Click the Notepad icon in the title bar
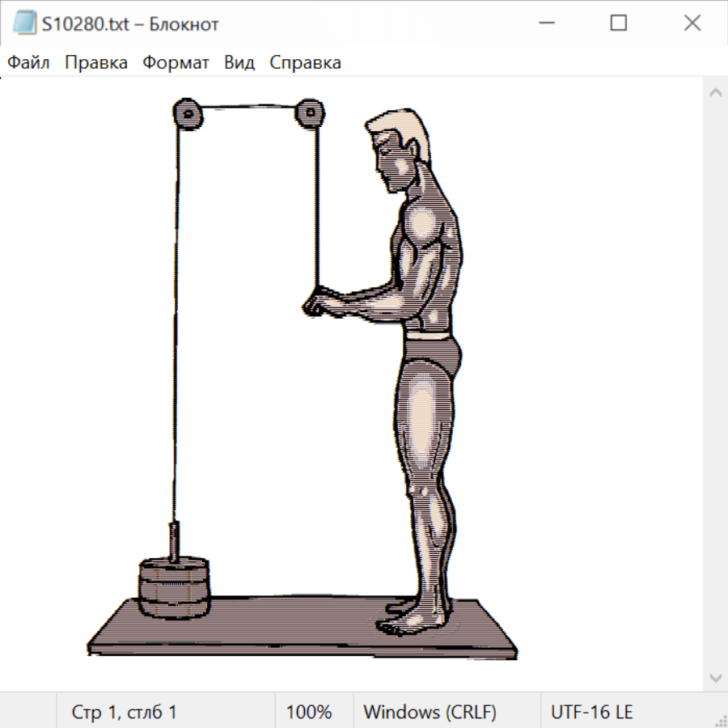Viewport: 728px width, 728px height. point(24,23)
